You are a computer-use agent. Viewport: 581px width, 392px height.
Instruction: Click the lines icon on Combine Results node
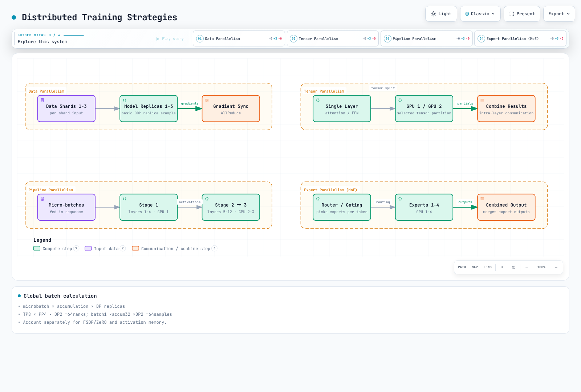pos(482,100)
